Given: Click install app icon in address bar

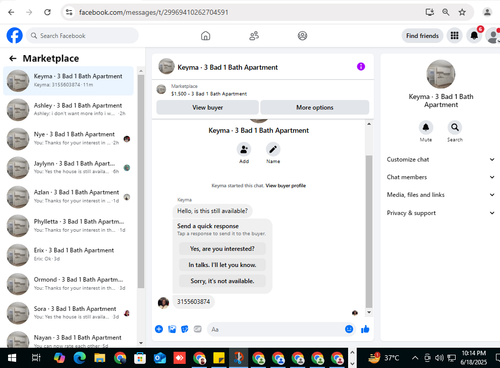Looking at the screenshot, I should coord(430,12).
